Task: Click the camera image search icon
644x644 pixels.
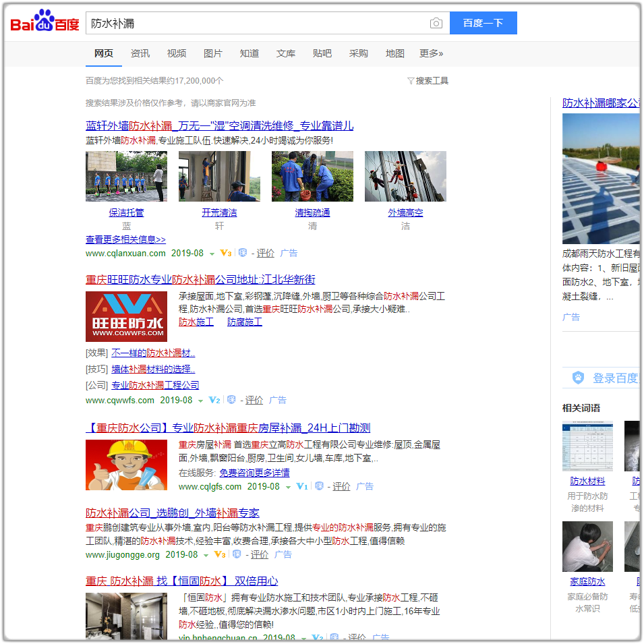Action: (x=436, y=24)
